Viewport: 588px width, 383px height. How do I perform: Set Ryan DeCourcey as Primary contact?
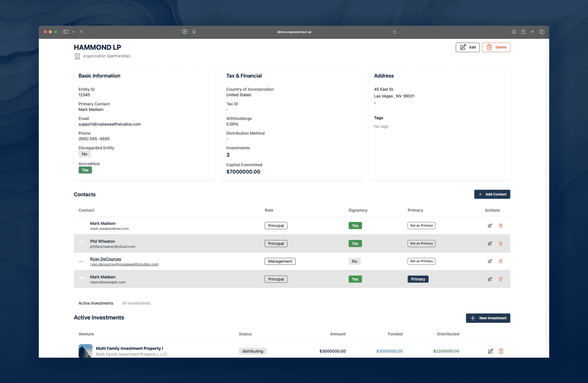[421, 261]
